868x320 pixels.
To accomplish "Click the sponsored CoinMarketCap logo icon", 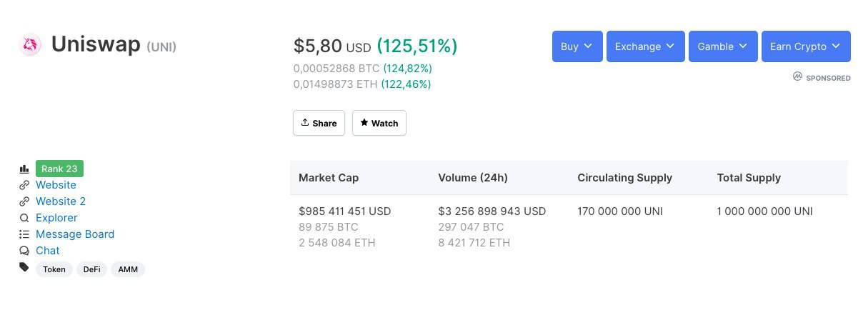I will point(797,77).
